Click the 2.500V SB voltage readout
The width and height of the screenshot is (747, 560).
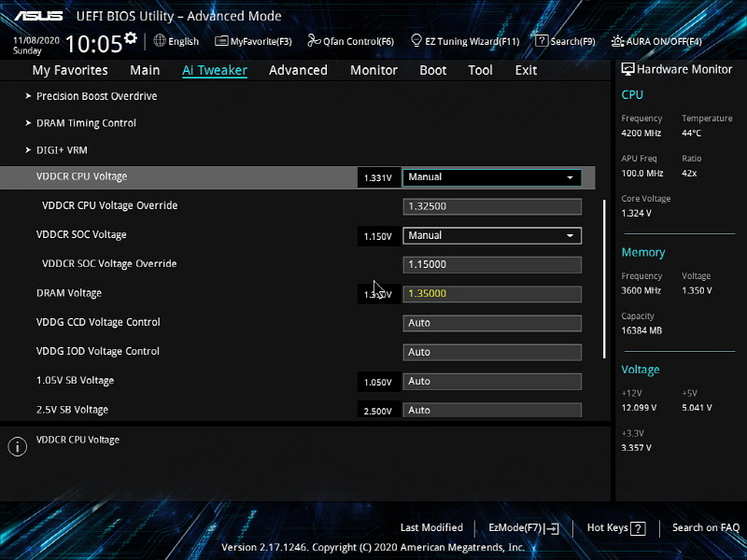click(378, 411)
